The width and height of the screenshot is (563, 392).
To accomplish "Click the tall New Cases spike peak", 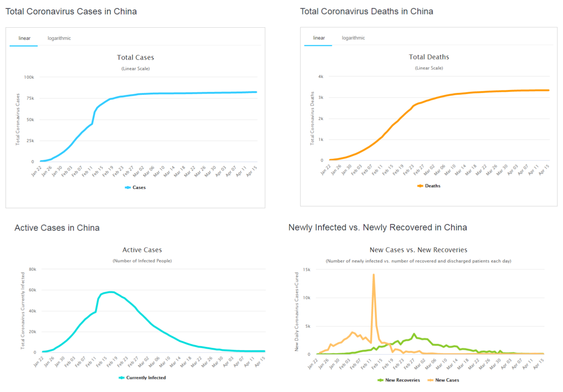I will point(373,275).
